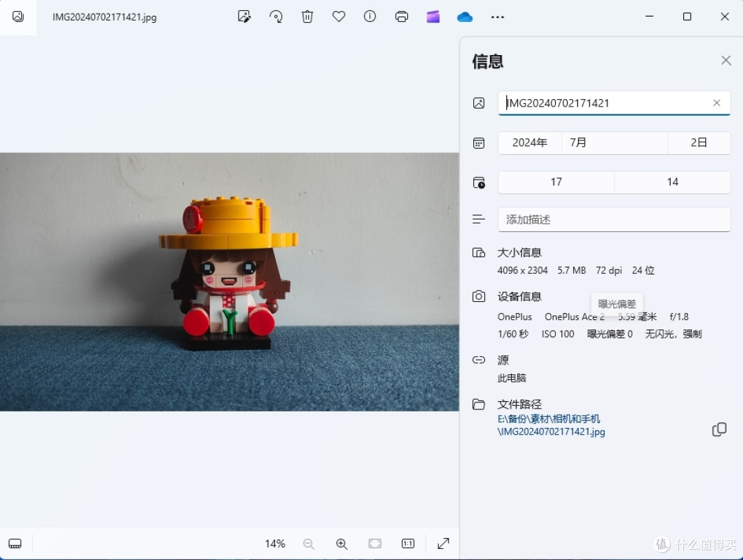Open the see more options menu
The height and width of the screenshot is (560, 743).
click(497, 17)
